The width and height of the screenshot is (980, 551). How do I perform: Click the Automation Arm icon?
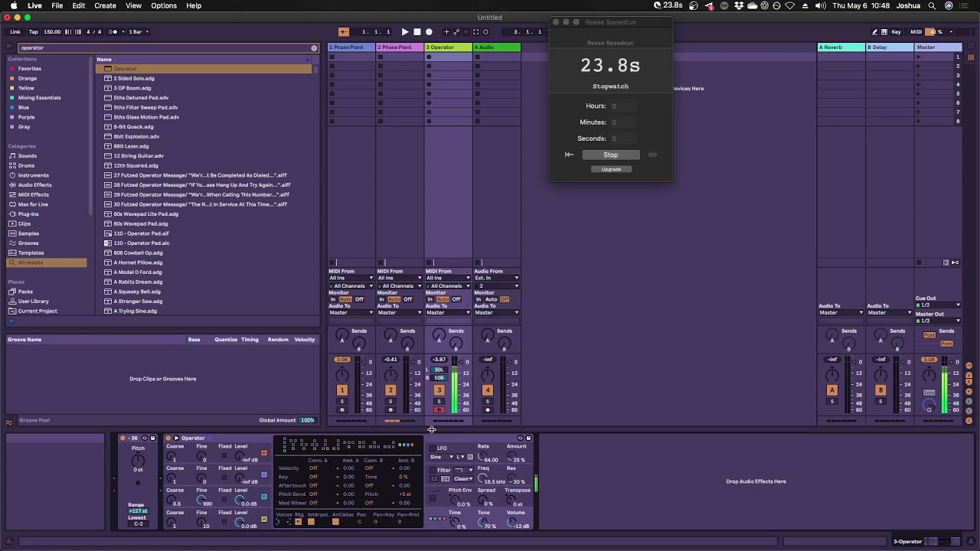click(456, 32)
